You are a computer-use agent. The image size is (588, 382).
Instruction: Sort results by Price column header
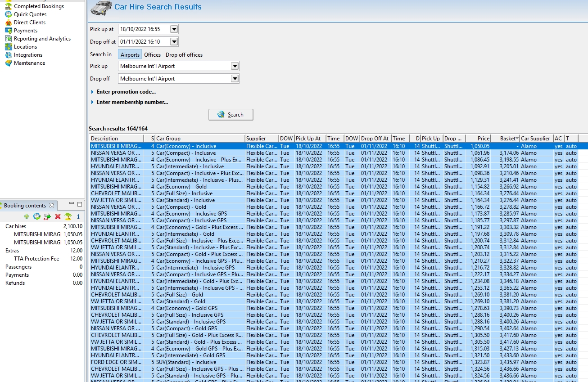[x=483, y=139]
